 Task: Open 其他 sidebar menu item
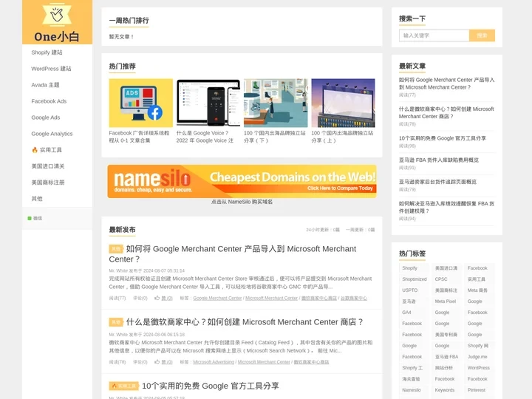coord(37,199)
